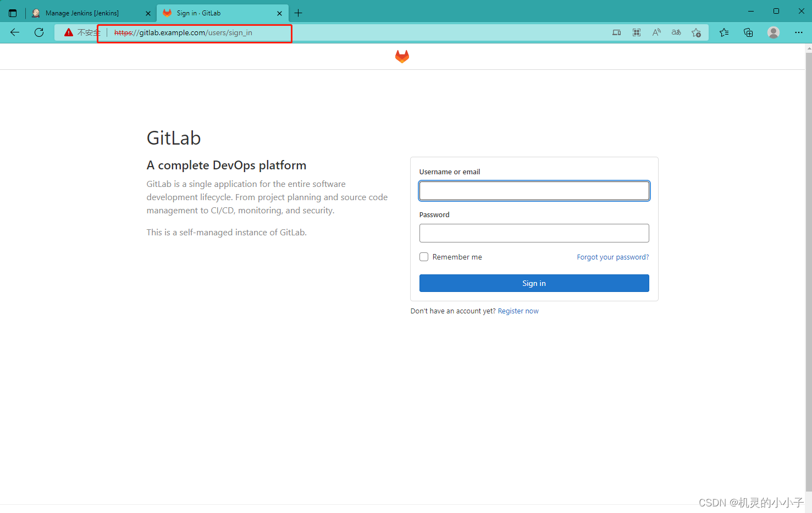Image resolution: width=812 pixels, height=513 pixels.
Task: Click the 'Username or email' label
Action: tap(450, 172)
